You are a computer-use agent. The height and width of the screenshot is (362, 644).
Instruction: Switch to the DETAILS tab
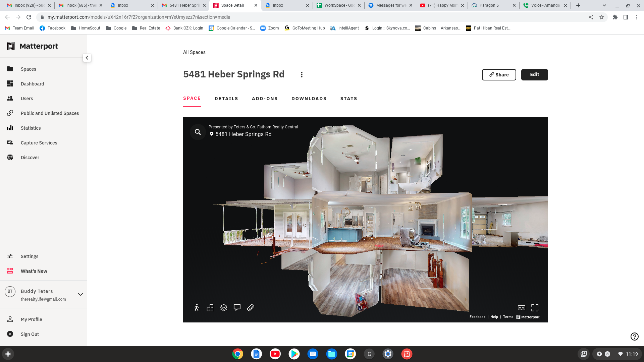(x=226, y=99)
